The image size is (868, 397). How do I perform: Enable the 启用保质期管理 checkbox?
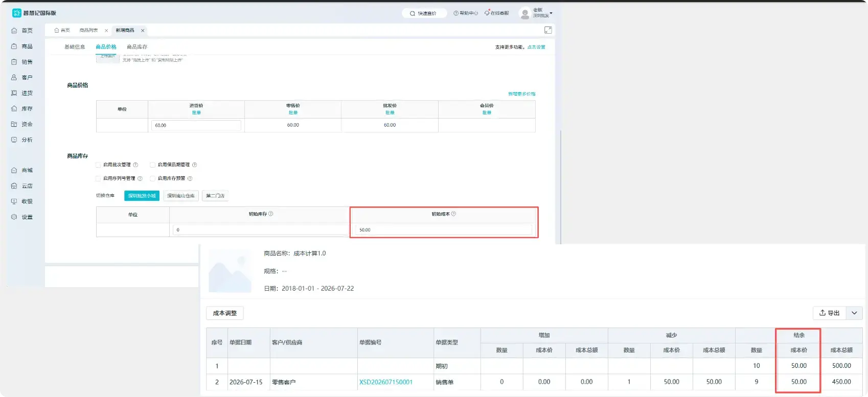click(152, 165)
